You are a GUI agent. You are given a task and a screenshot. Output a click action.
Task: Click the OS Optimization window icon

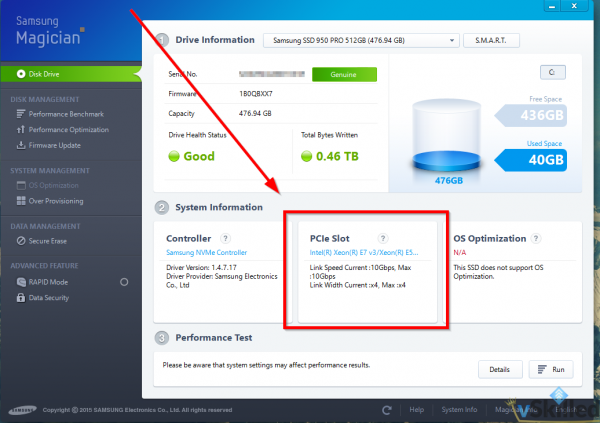pos(21,185)
